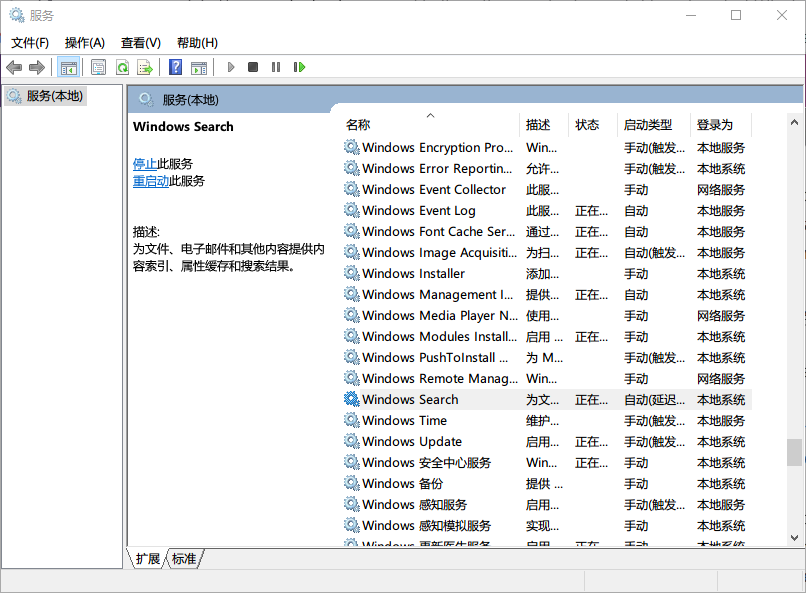Open the 文件(F) menu
The image size is (806, 593).
click(x=30, y=43)
